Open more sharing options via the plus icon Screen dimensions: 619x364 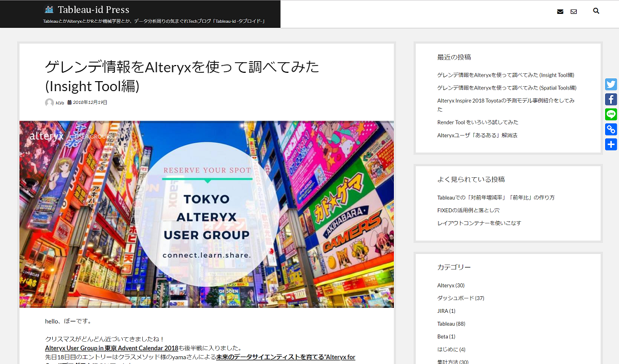[611, 144]
